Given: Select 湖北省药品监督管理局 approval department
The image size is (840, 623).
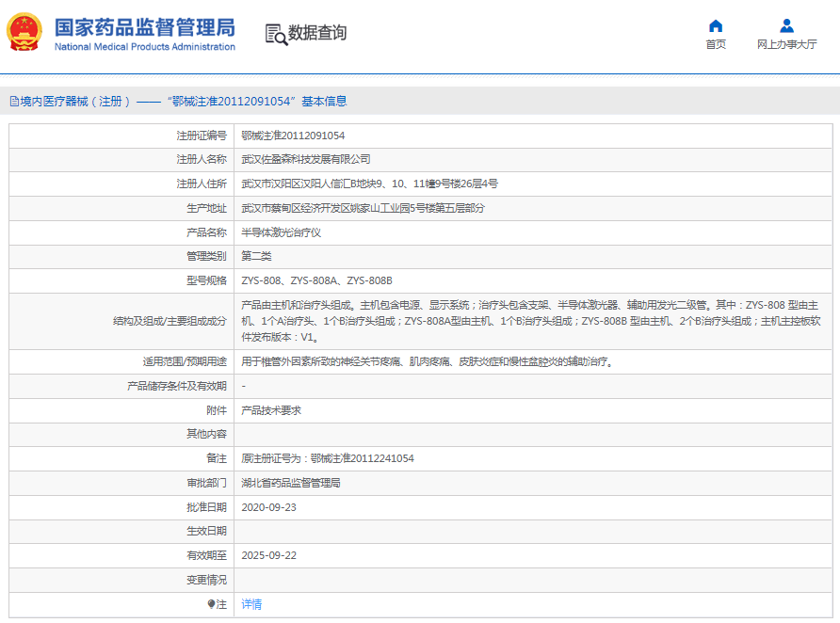Looking at the screenshot, I should point(291,483).
